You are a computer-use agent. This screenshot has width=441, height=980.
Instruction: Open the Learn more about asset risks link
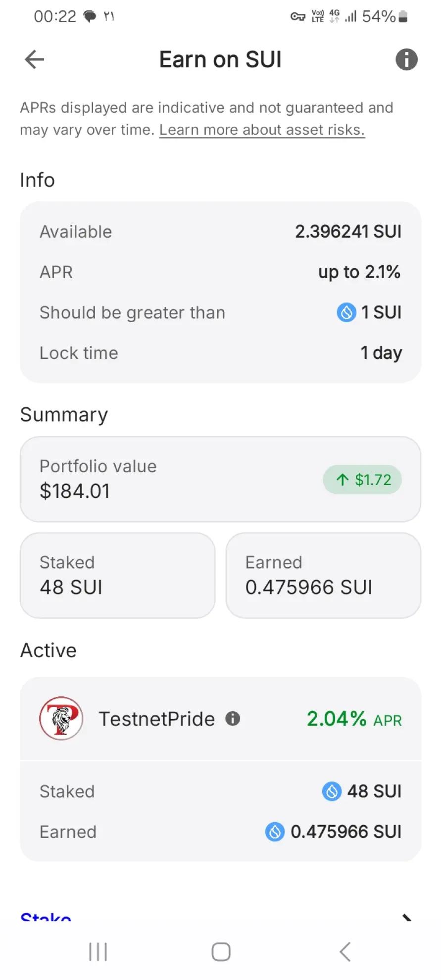(262, 130)
